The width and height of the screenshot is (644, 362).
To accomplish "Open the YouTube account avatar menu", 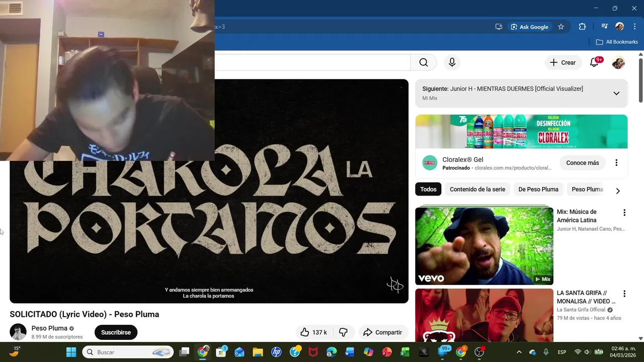I will [618, 62].
